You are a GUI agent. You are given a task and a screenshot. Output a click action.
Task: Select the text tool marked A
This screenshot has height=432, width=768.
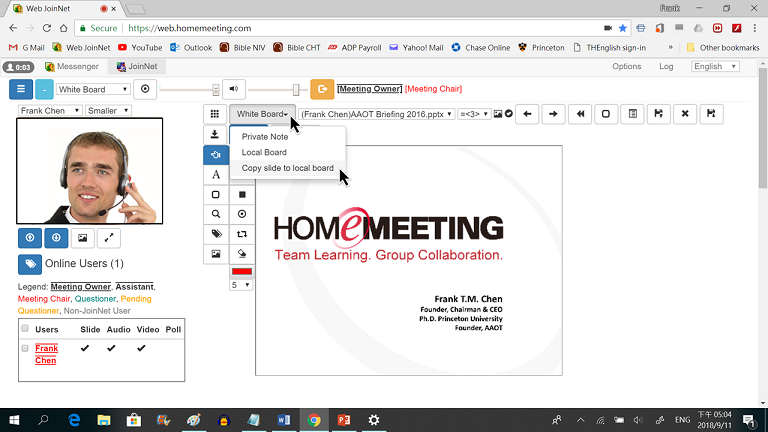pyautogui.click(x=216, y=175)
